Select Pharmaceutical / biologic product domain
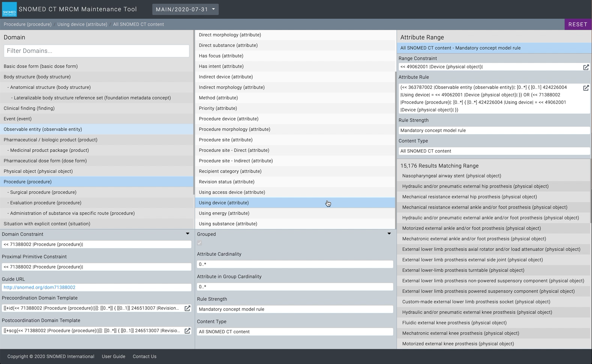The image size is (592, 364). (x=97, y=140)
